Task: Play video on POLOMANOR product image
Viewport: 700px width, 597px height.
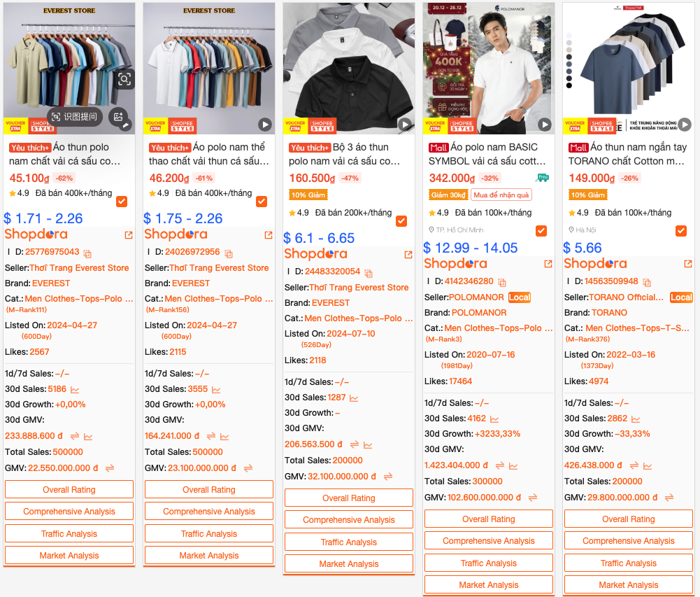Action: (544, 125)
